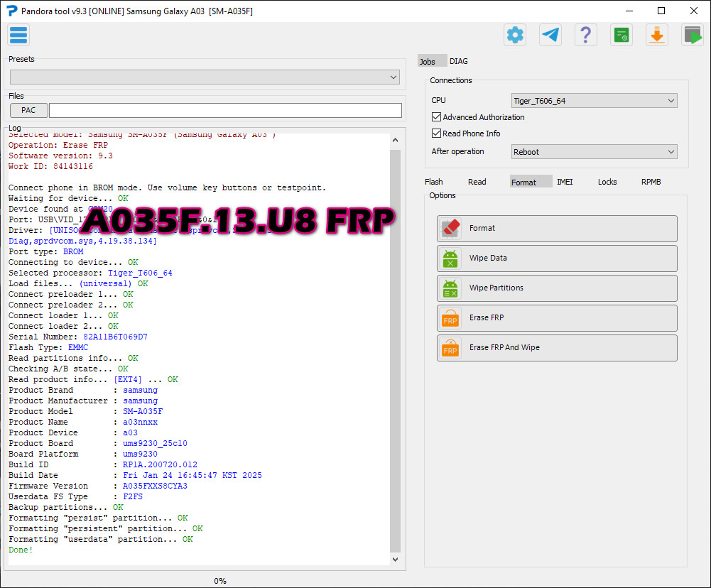This screenshot has width=711, height=588.
Task: Click the PAC file path input field
Action: (x=225, y=110)
